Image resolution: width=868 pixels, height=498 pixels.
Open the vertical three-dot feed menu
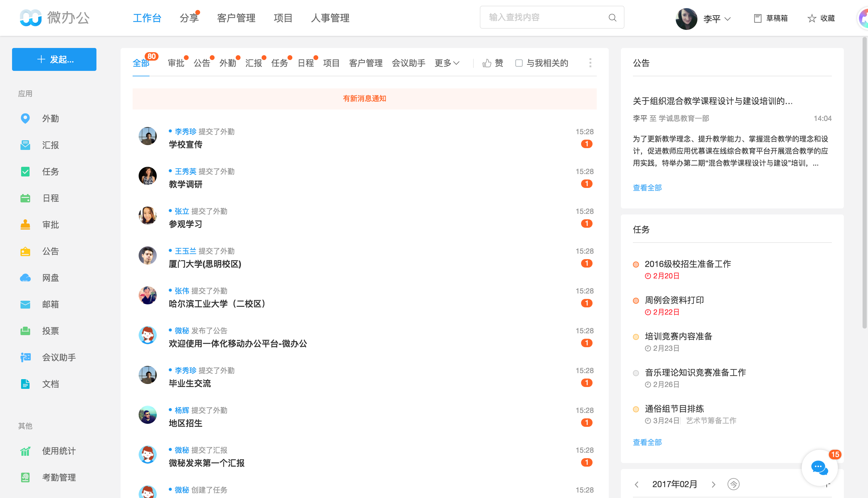590,63
